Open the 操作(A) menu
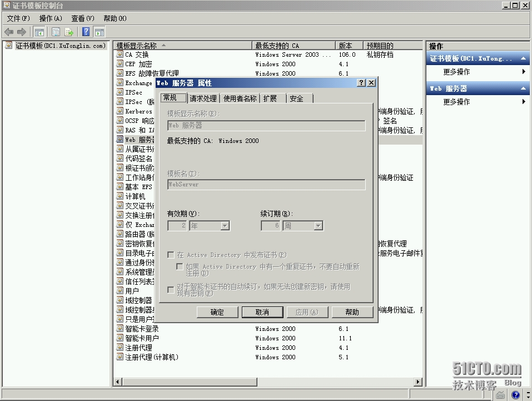Screen dimensions: 532x401 51,18
